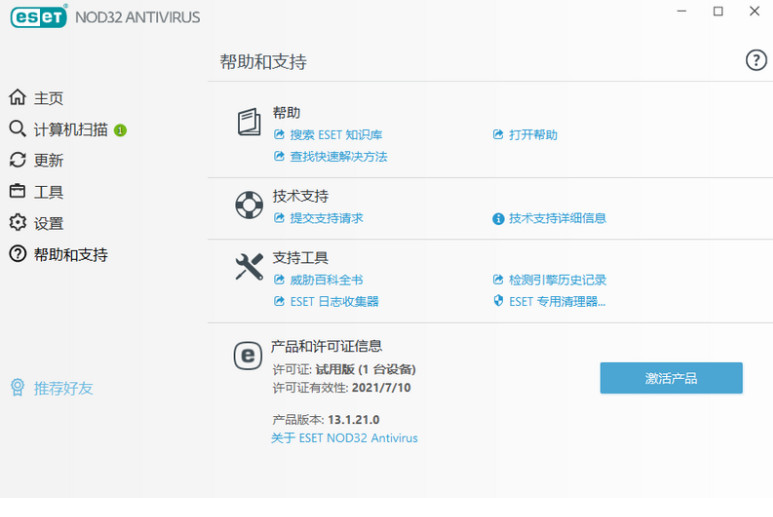
Task: Click the refresh icon beside 更新
Action: click(17, 160)
